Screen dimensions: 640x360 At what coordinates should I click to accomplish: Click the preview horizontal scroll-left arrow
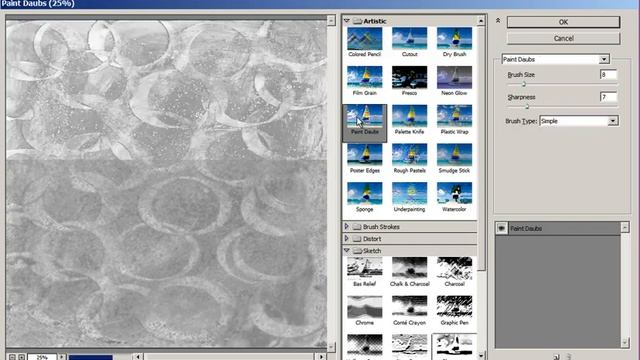(138, 357)
